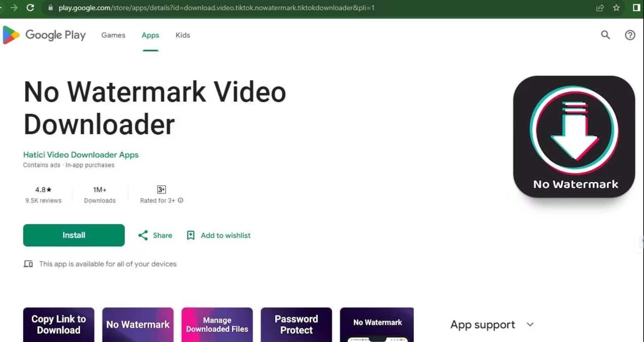This screenshot has width=644, height=342.
Task: Reload the page in browser
Action: 30,8
